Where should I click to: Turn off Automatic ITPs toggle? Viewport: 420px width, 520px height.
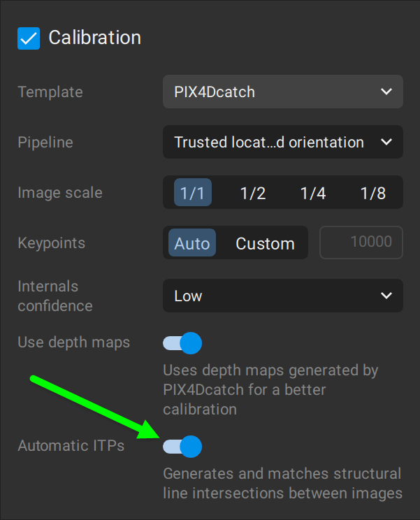pos(182,446)
